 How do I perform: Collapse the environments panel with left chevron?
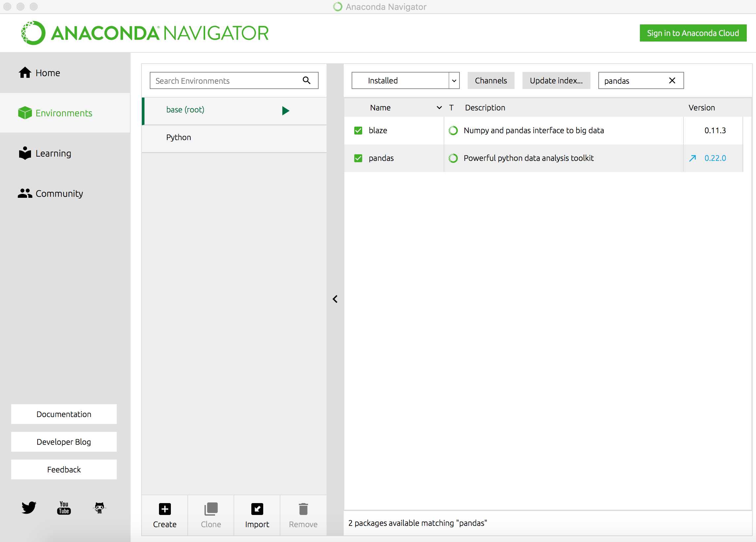pyautogui.click(x=335, y=299)
